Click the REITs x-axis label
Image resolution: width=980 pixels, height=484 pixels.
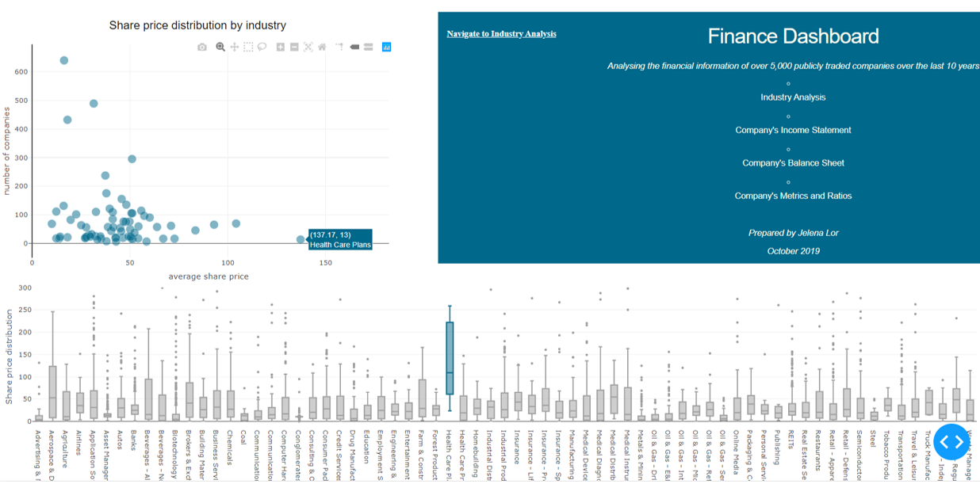pos(791,440)
